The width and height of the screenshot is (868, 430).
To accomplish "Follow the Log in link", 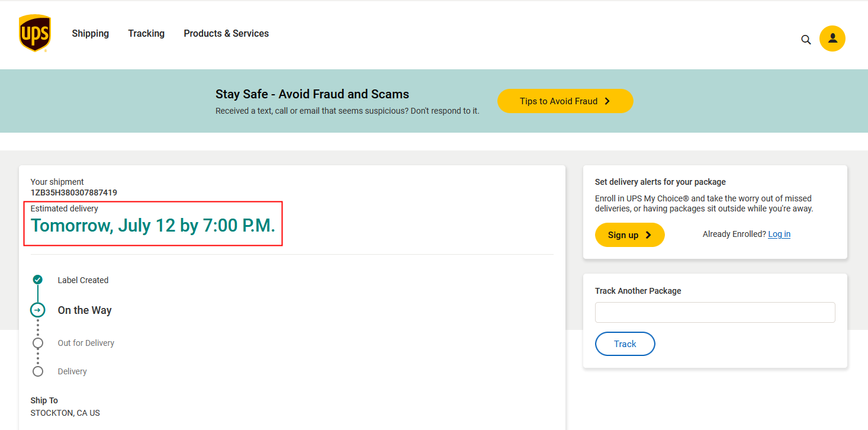I will click(x=779, y=234).
